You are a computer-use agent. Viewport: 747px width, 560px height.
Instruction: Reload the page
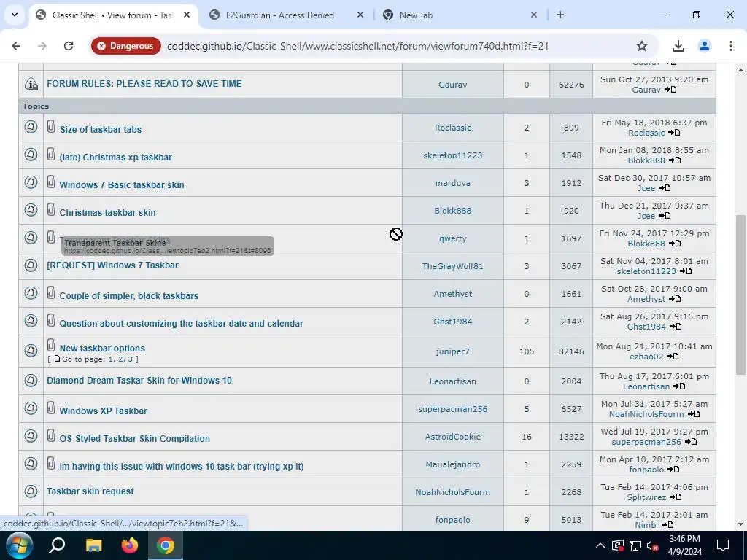point(69,46)
